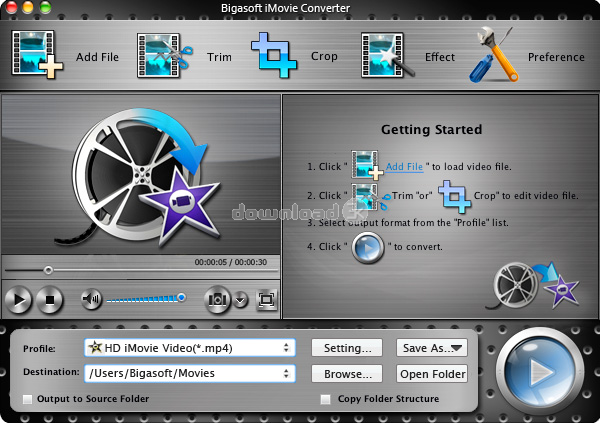
Task: Open Preference wrench and screwdriver icon
Action: click(494, 54)
